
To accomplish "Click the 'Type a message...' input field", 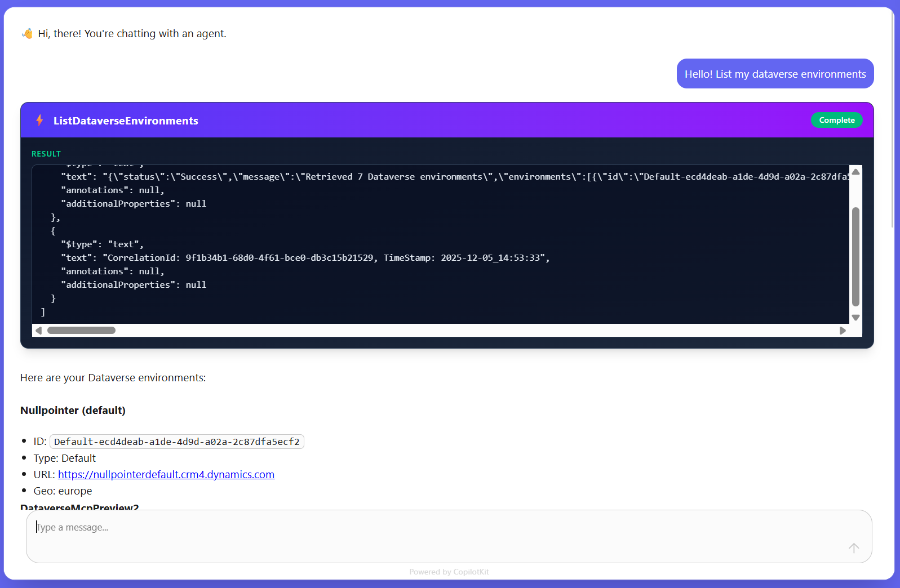I will [449, 536].
